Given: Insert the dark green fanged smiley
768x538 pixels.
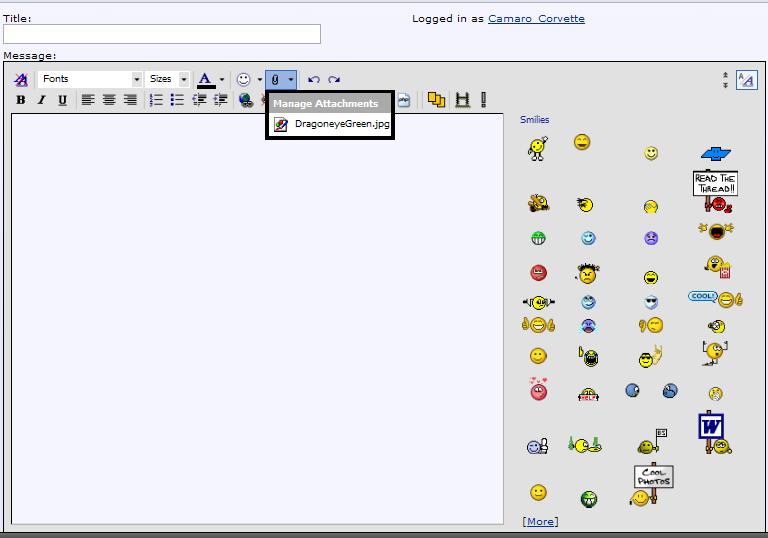Looking at the screenshot, I should point(589,499).
